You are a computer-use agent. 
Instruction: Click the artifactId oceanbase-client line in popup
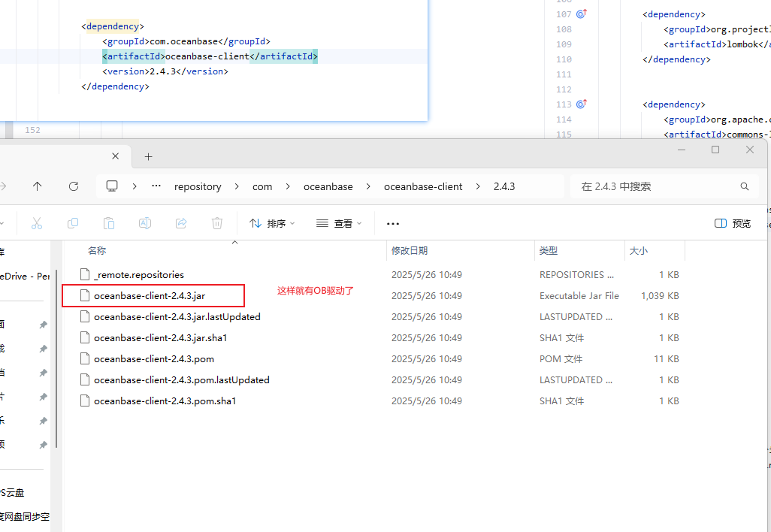click(210, 56)
